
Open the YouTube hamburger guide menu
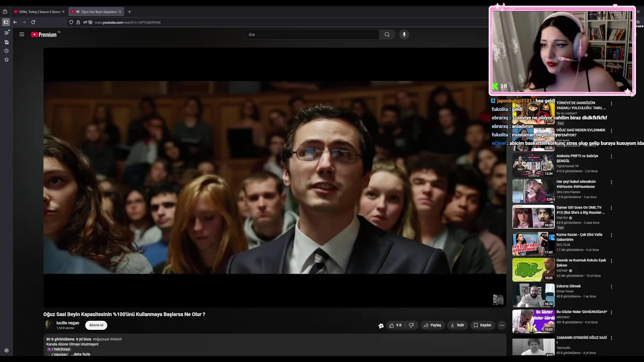22,34
